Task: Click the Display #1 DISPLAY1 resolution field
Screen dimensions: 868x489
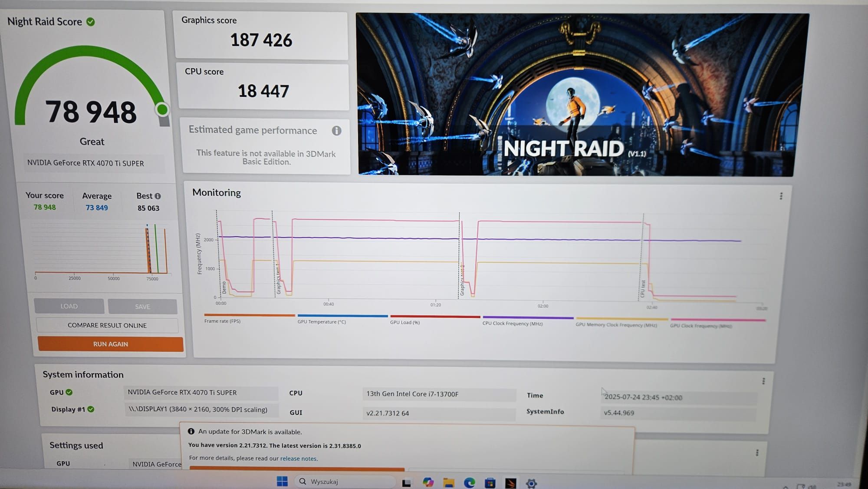Action: [x=202, y=410]
